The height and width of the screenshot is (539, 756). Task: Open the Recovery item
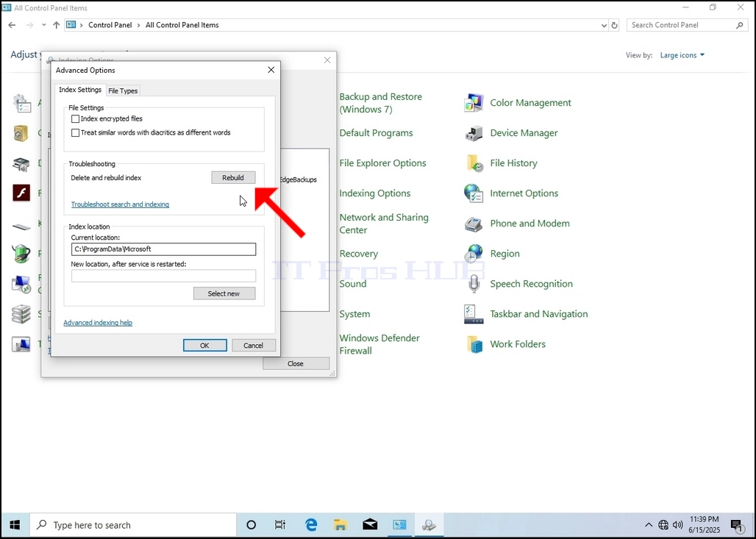point(359,254)
